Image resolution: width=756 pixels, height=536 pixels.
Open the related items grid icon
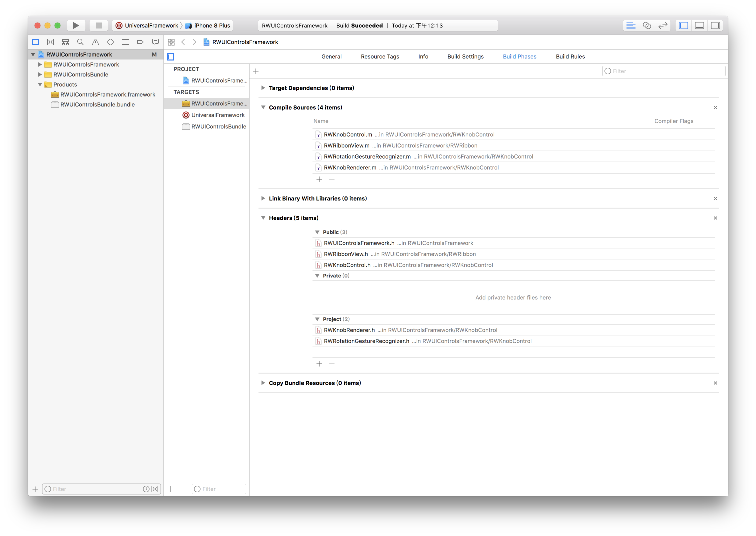(x=171, y=42)
